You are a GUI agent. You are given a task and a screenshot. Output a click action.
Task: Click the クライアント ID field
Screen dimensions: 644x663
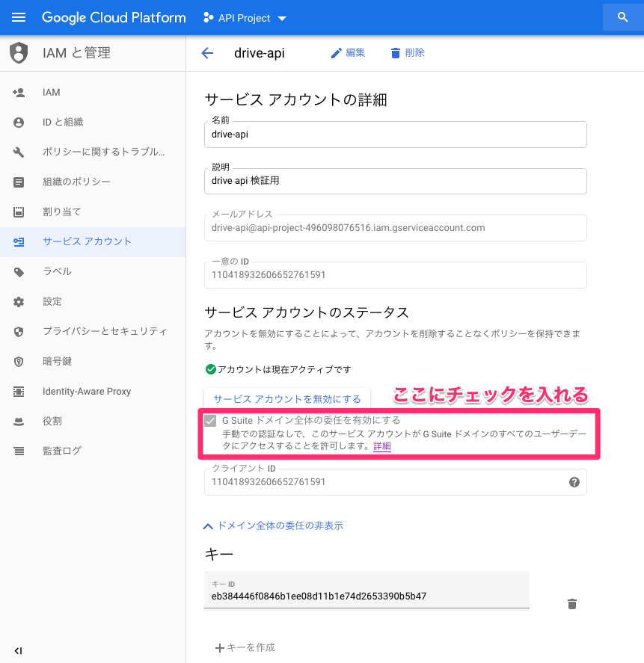[x=395, y=482]
